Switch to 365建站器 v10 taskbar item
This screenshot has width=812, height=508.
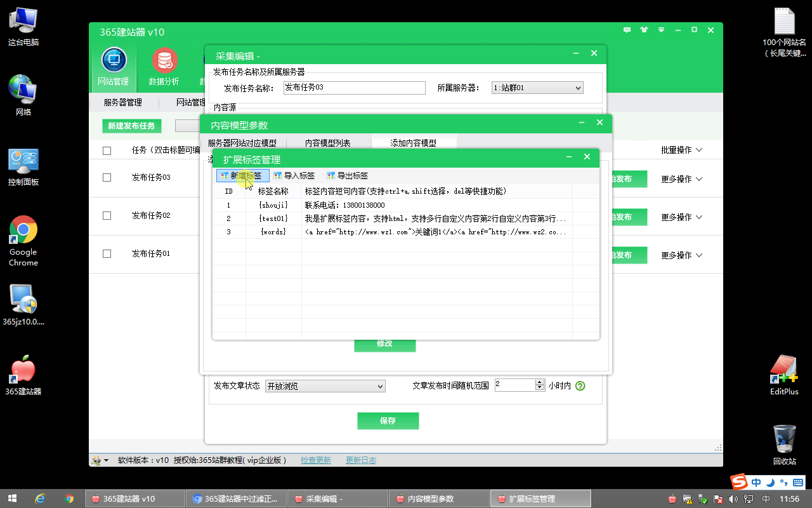[134, 498]
